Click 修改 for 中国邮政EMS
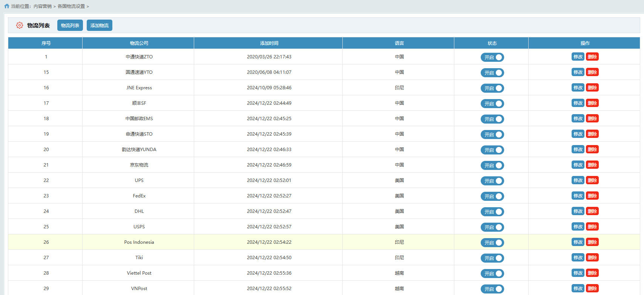The width and height of the screenshot is (644, 295). [x=578, y=119]
